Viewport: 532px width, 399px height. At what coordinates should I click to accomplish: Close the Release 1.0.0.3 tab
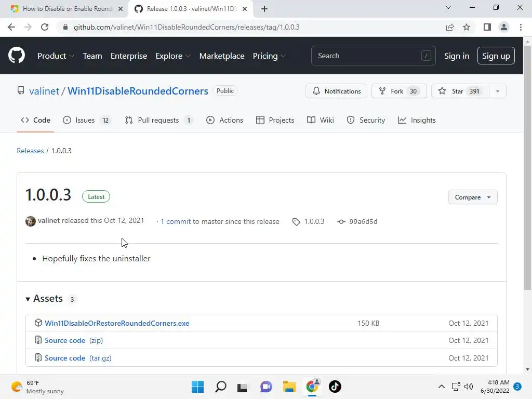245,9
